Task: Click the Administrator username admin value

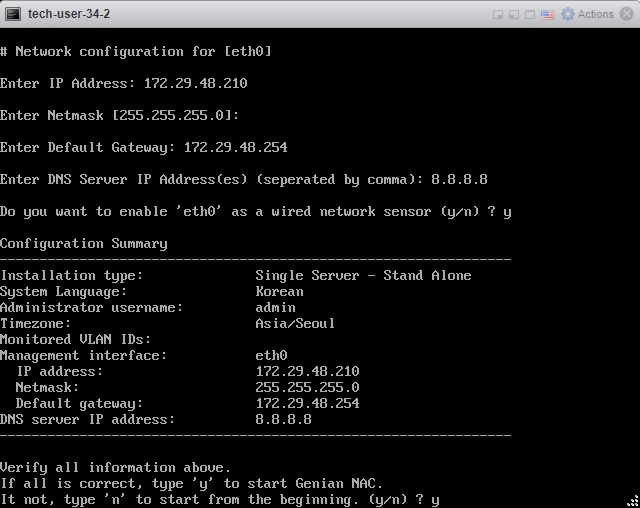Action: (x=275, y=307)
